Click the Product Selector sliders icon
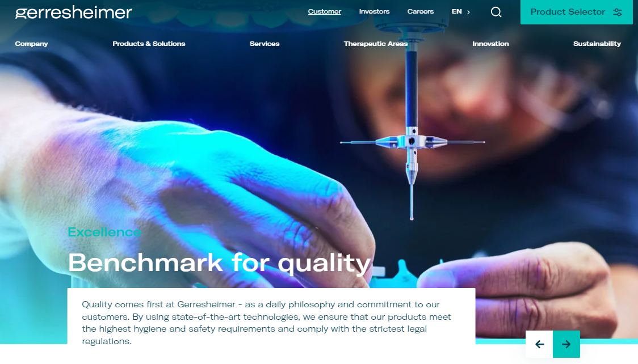This screenshot has width=638, height=364. coord(618,12)
